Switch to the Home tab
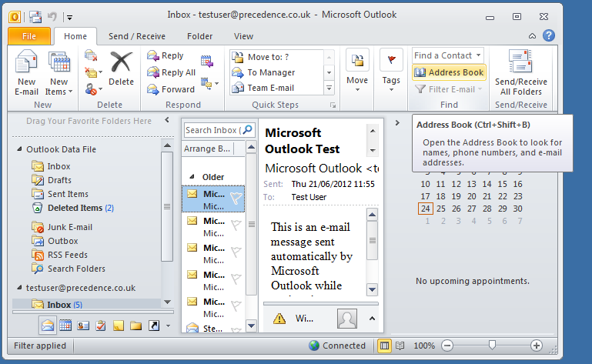The width and height of the screenshot is (592, 364). coord(75,36)
